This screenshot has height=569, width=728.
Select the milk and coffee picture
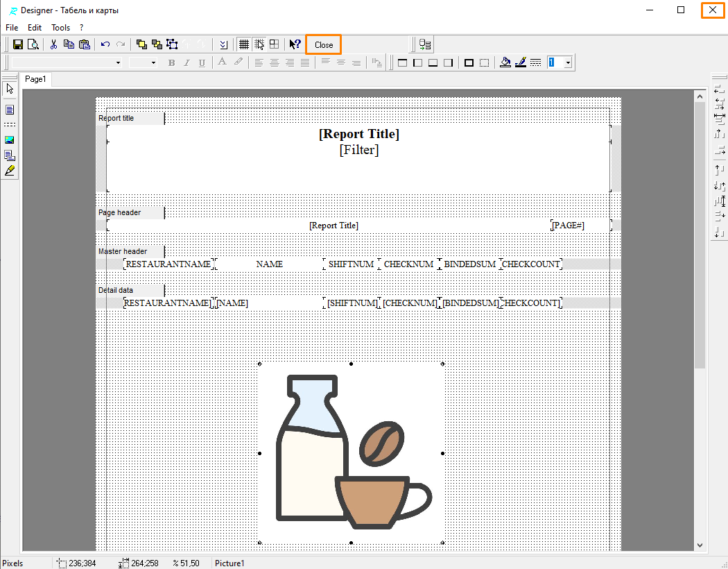click(351, 453)
